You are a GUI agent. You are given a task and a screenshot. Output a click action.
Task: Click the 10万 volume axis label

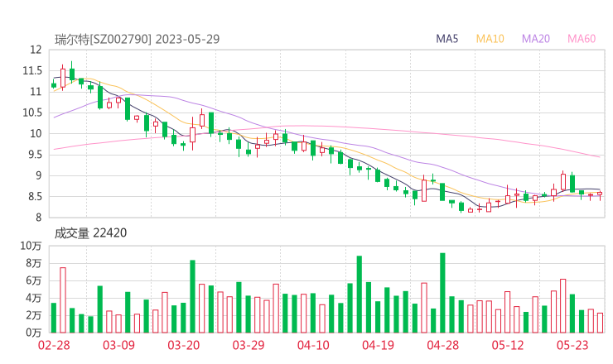pyautogui.click(x=31, y=246)
